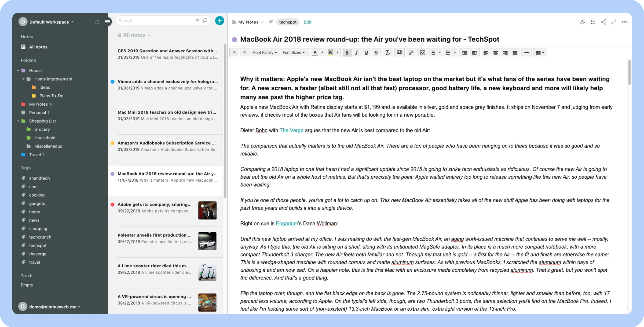Viewport: 644px width, 327px height.
Task: Align text to the right
Action: [505, 53]
